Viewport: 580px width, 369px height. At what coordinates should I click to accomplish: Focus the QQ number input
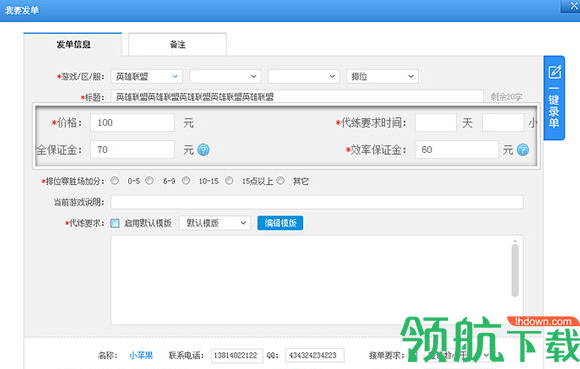pyautogui.click(x=315, y=355)
